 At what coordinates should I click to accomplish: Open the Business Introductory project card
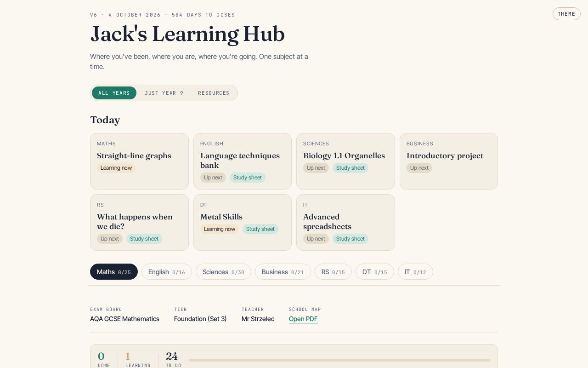tap(449, 161)
